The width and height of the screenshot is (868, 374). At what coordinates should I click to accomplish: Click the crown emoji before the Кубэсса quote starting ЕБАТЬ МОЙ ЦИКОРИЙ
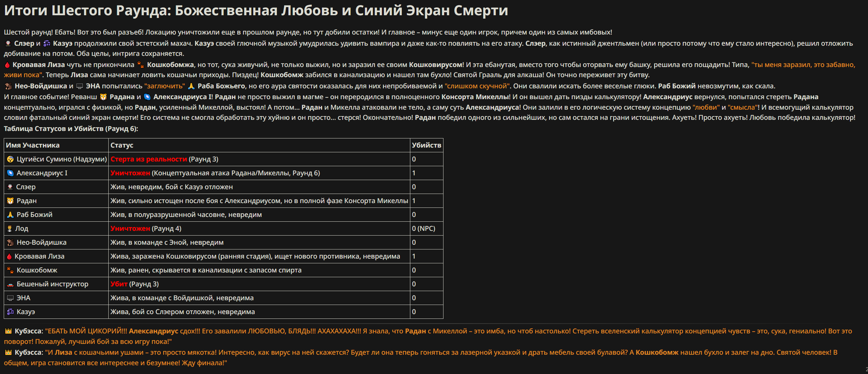8,331
